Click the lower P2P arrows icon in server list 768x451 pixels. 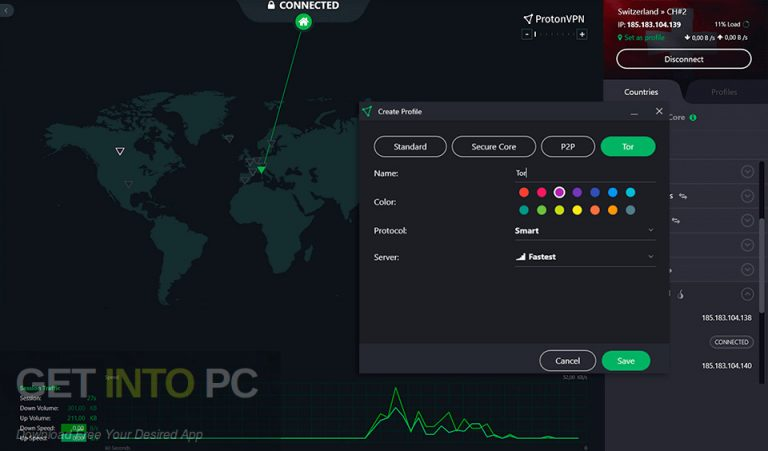pos(676,220)
